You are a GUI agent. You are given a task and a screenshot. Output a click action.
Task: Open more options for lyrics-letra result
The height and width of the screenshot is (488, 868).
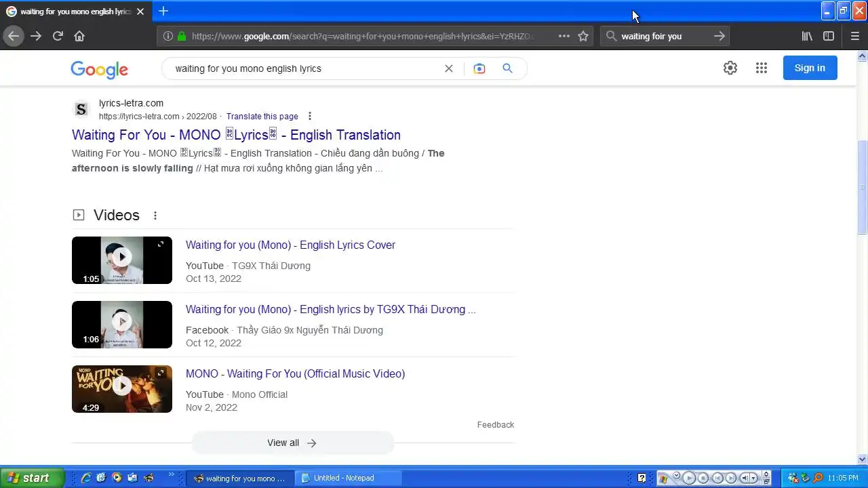(x=310, y=117)
